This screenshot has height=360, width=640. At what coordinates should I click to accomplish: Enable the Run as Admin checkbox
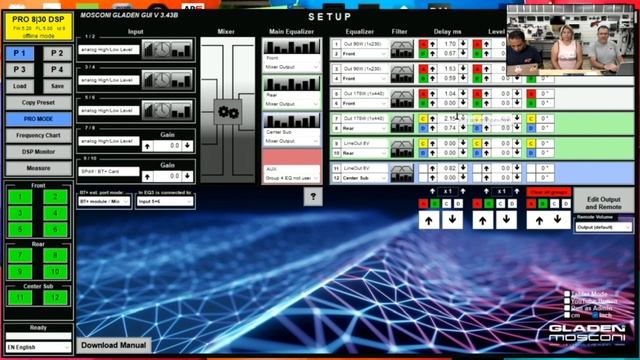pyautogui.click(x=567, y=308)
